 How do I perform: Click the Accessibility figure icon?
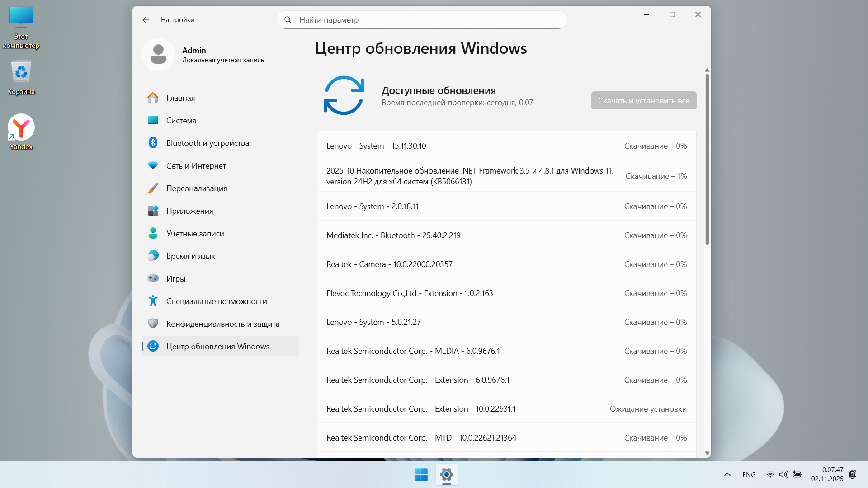point(153,301)
